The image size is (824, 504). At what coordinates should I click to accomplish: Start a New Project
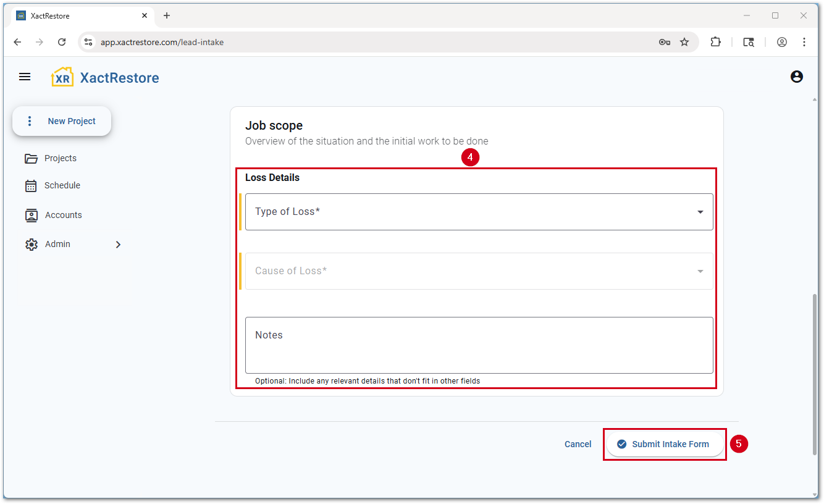[62, 121]
